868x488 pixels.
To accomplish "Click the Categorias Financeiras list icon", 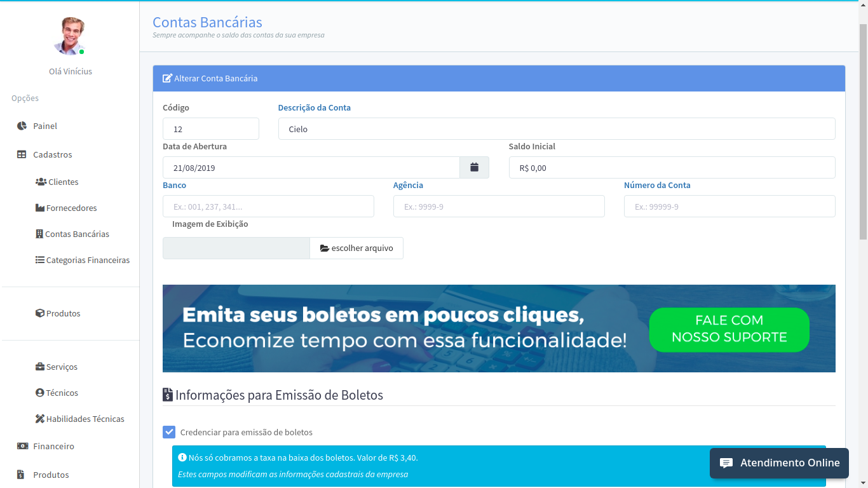I will coord(40,260).
